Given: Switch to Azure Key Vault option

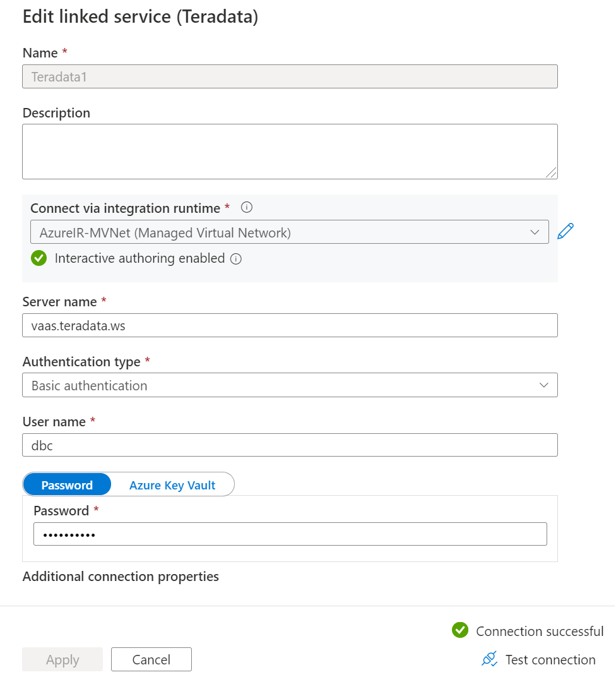Looking at the screenshot, I should 172,485.
